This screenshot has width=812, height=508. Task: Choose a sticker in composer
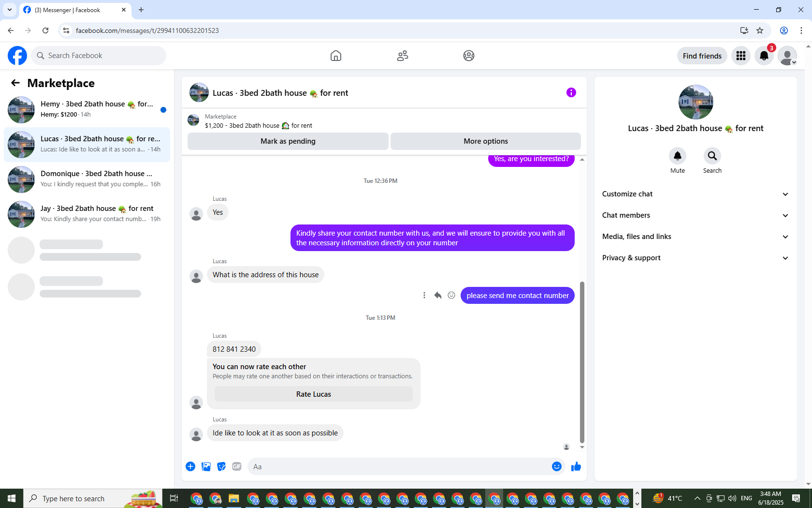(x=221, y=466)
